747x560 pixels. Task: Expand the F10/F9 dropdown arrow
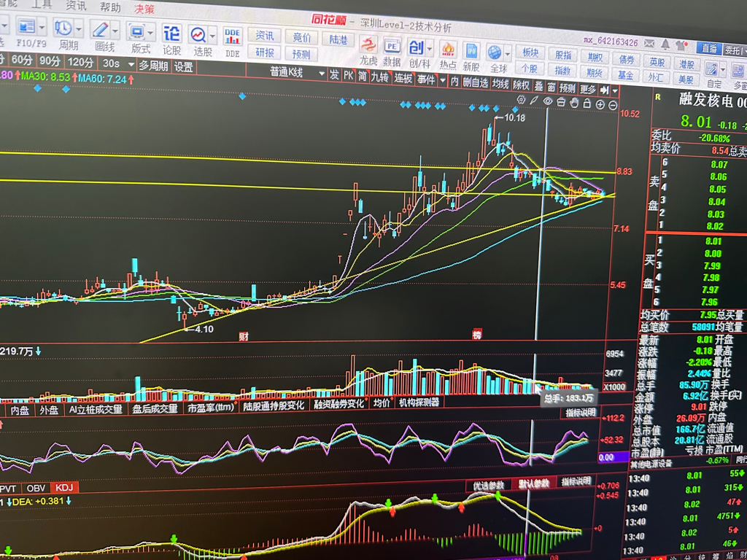(42, 27)
